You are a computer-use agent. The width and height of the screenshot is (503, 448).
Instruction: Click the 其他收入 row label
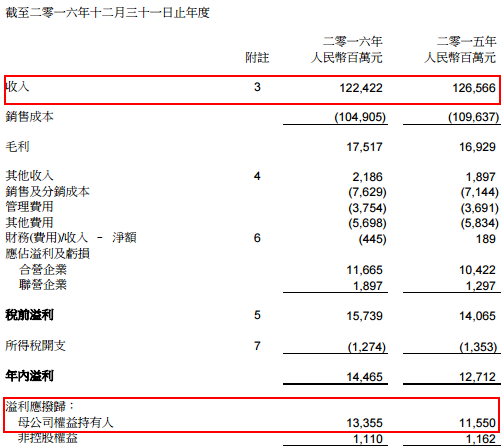29,175
